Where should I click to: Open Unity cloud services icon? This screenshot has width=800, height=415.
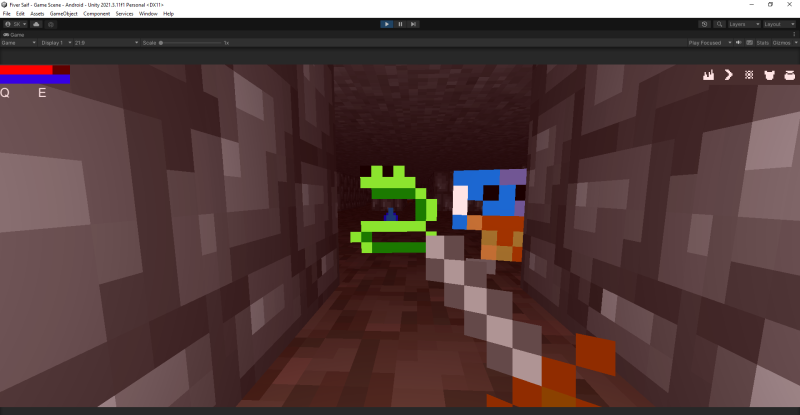point(36,24)
